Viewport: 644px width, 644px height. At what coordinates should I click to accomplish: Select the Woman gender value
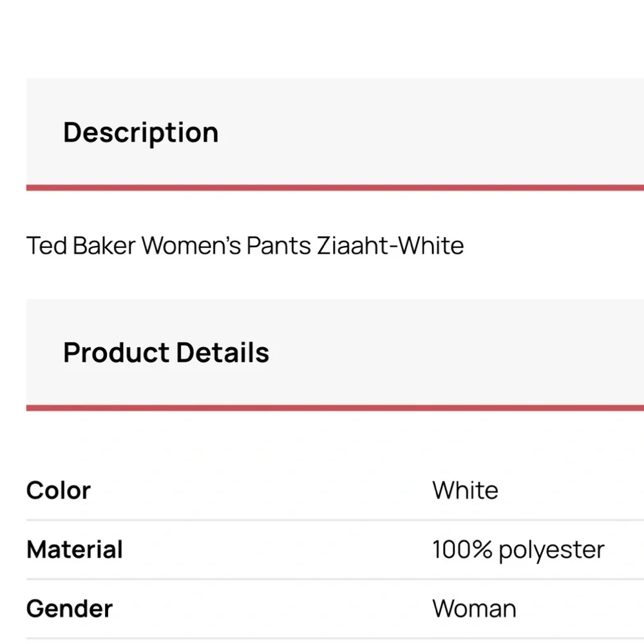[x=475, y=609]
